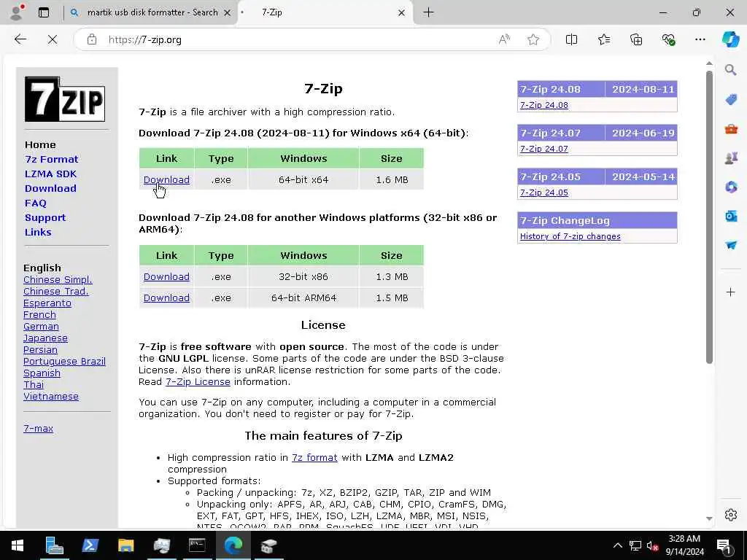Viewport: 747px width, 560px height.
Task: Click the scrollbar down arrow
Action: tap(709, 518)
